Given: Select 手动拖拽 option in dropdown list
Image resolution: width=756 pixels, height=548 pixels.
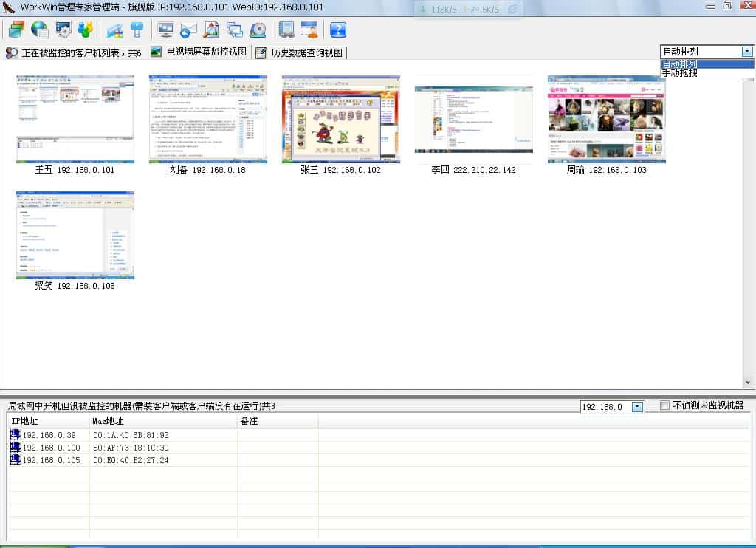Looking at the screenshot, I should point(707,73).
